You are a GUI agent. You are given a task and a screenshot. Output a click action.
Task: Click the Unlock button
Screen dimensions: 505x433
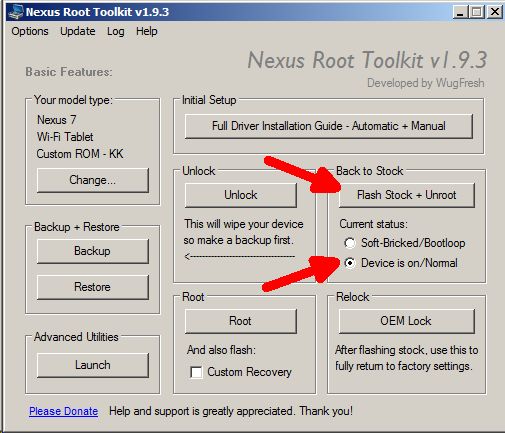(x=241, y=195)
